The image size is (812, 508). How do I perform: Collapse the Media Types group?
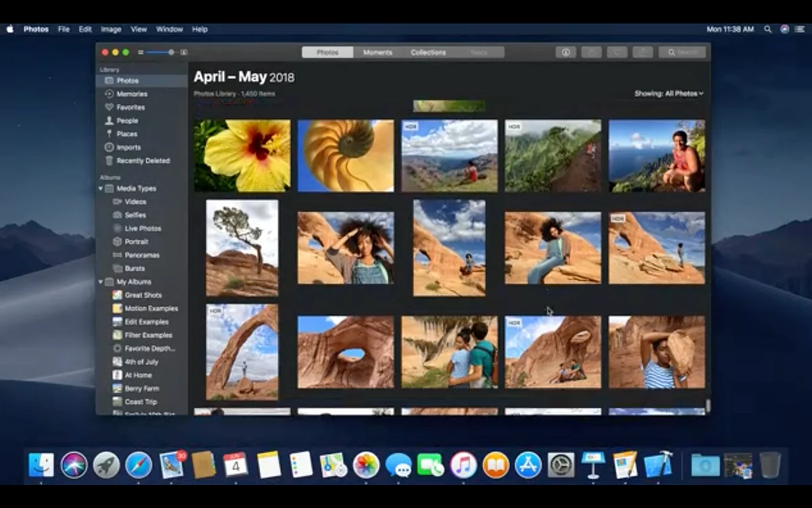pos(101,188)
